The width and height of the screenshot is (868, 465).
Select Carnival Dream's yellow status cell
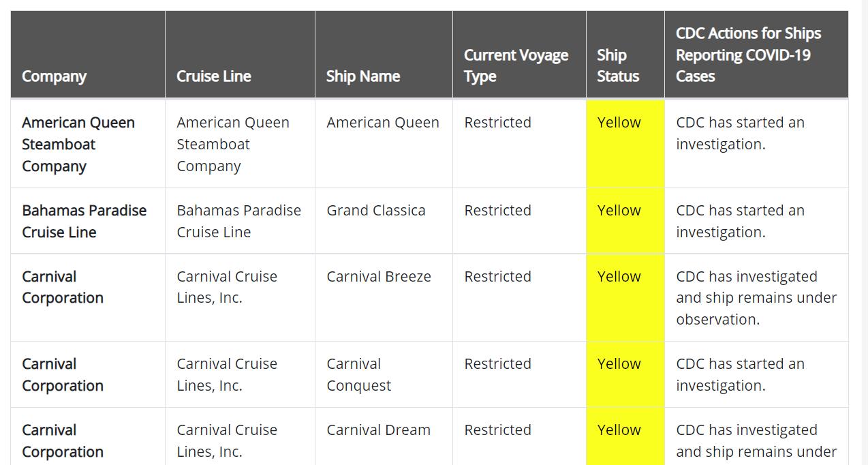[625, 436]
